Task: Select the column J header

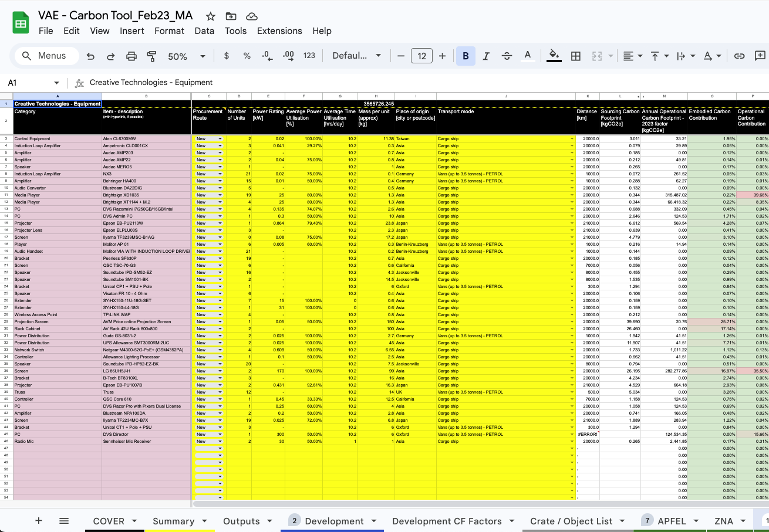Action: (506, 96)
